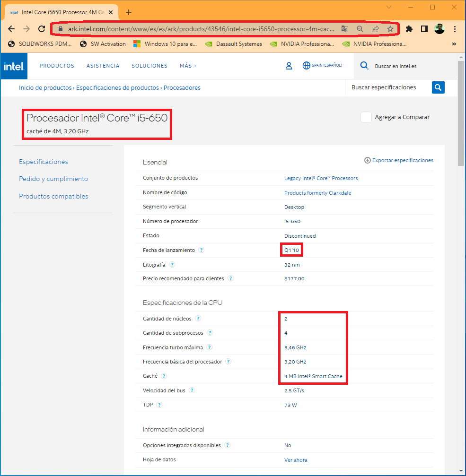Show help for Frecuencia turbo máxima

[x=209, y=347]
